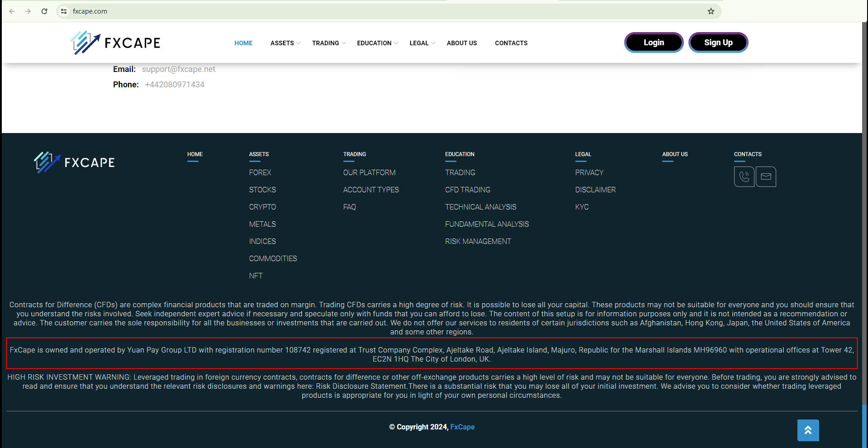Bookmark this page with the star icon
This screenshot has height=448, width=868.
(711, 11)
